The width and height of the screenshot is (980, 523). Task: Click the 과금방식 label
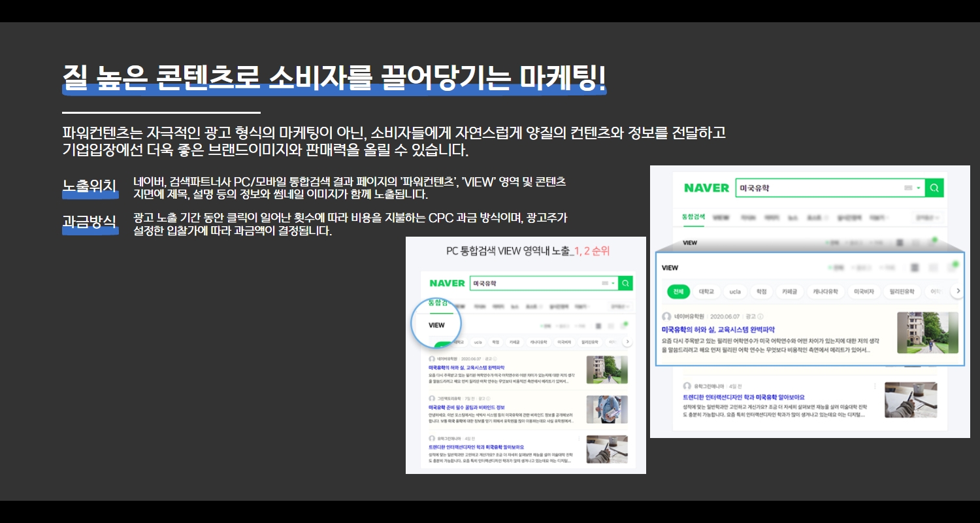tap(90, 222)
